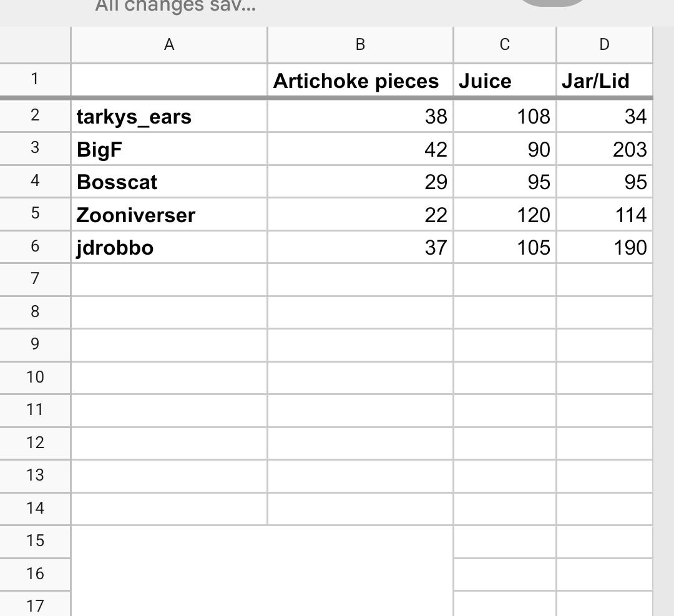The height and width of the screenshot is (616, 674).
Task: Click the 'Jar/Lid' header cell
Action: 603,81
